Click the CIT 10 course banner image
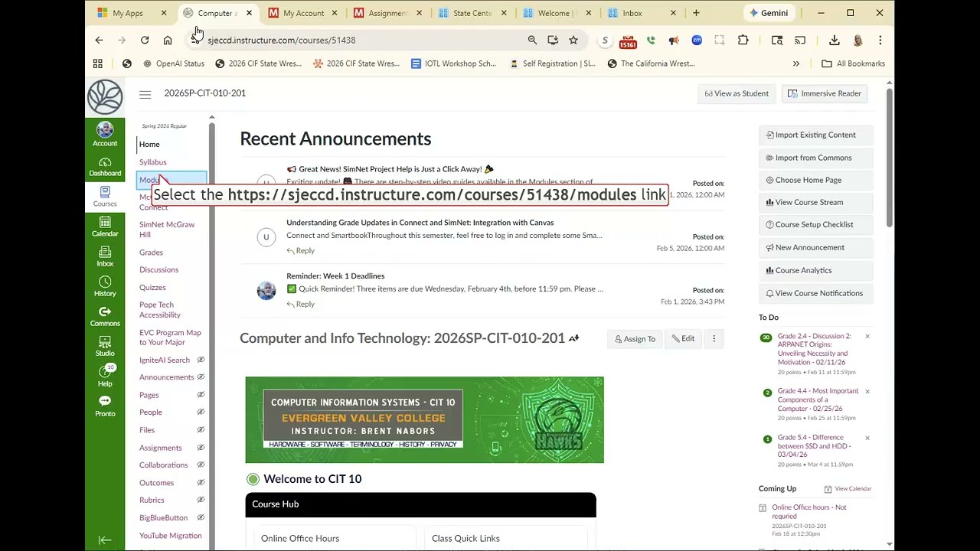This screenshot has height=551, width=980. coord(424,419)
